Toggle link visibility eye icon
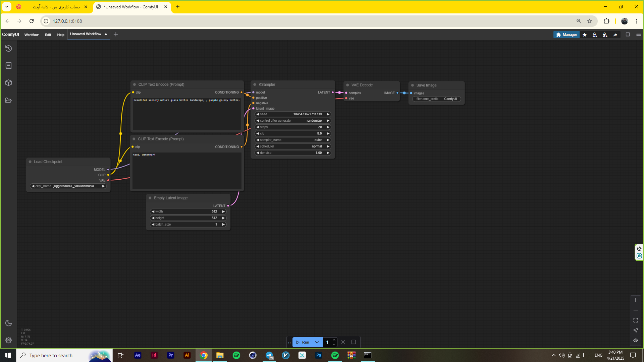Image resolution: width=644 pixels, height=362 pixels. point(636,341)
